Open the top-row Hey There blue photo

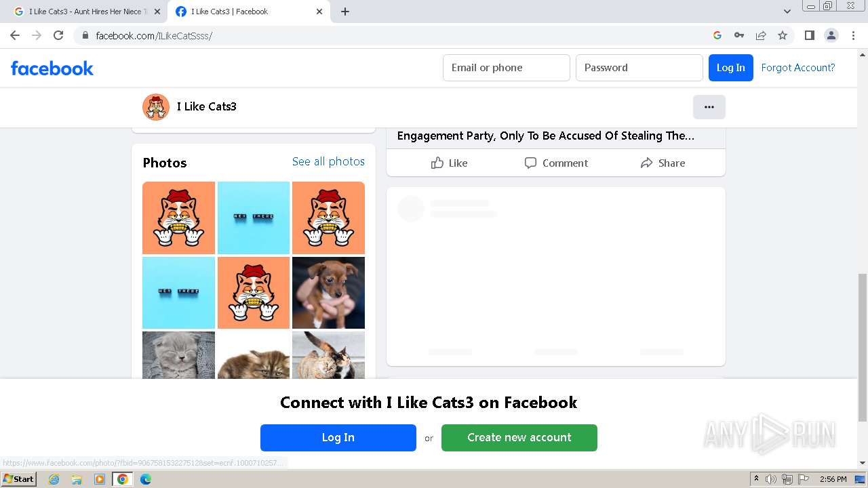coord(254,218)
